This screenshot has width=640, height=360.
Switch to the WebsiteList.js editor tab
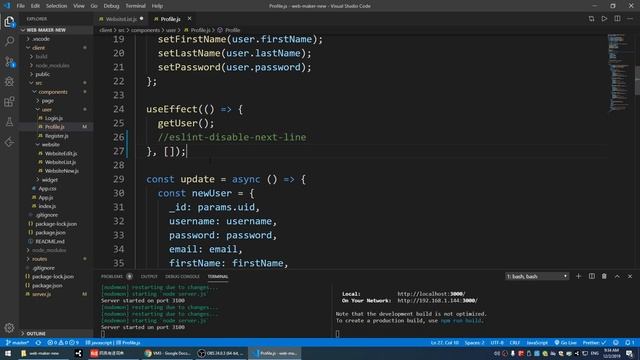[x=121, y=19]
